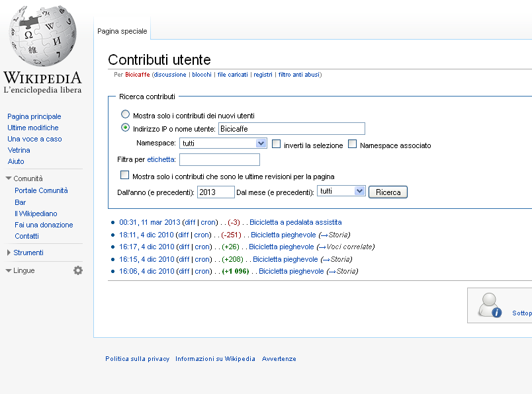Screen dimensions: 532x394
Task: View diff for the 18:11 edit
Action: point(183,235)
